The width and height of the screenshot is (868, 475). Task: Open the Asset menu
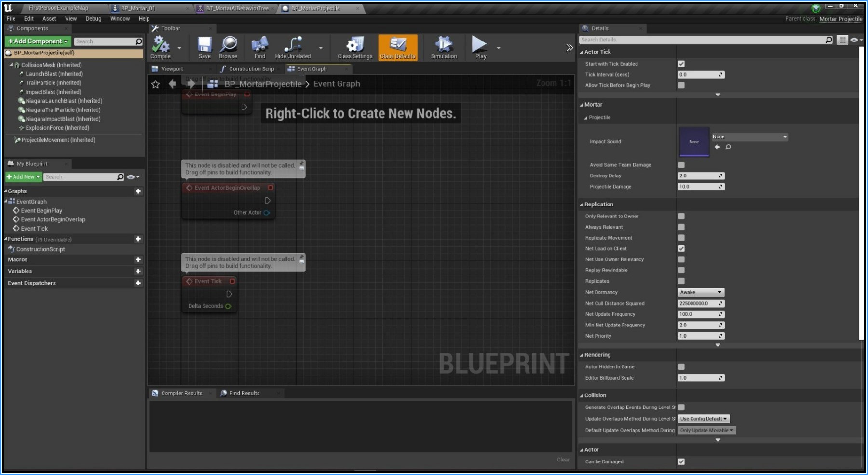click(49, 19)
